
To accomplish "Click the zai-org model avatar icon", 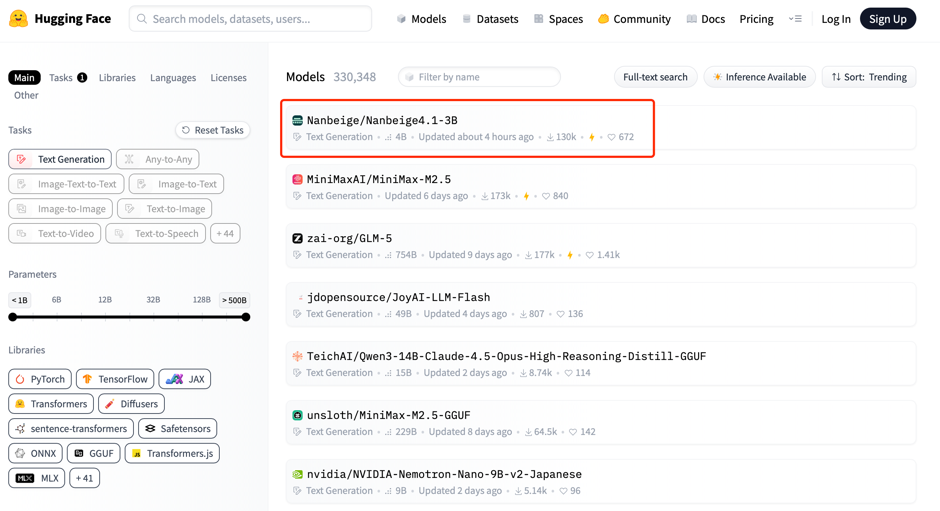I will pos(297,238).
